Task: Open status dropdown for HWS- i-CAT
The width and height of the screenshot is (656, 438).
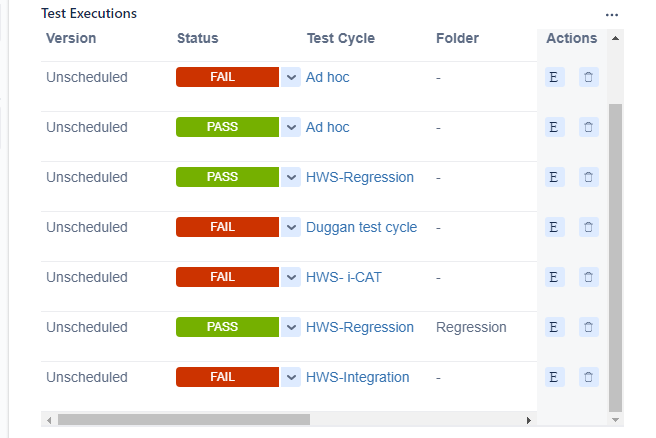Action: (291, 277)
